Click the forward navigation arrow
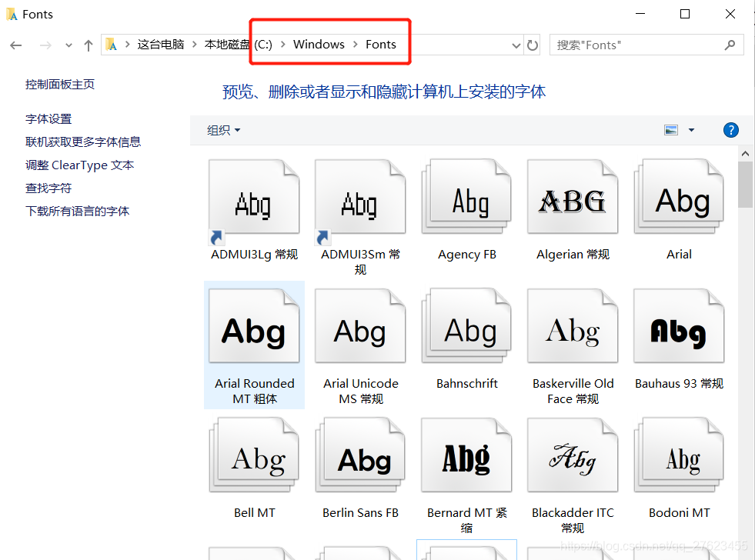755x560 pixels. coord(45,45)
